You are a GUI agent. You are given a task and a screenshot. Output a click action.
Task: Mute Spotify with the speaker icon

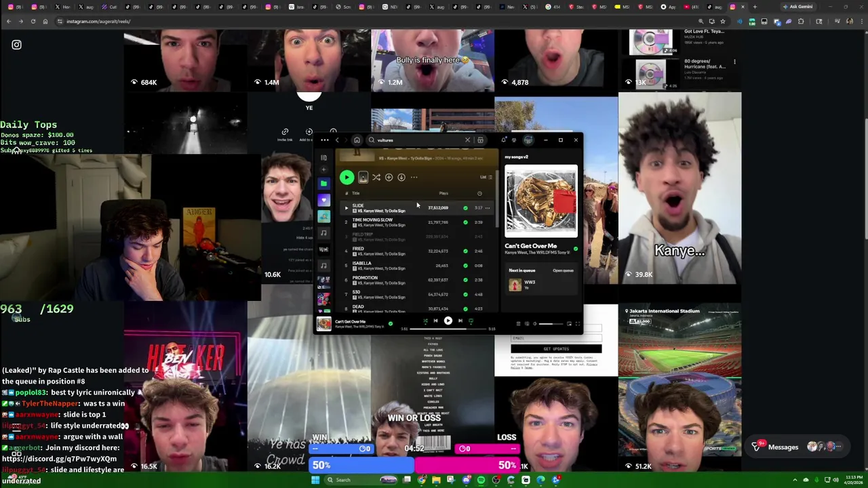(534, 324)
